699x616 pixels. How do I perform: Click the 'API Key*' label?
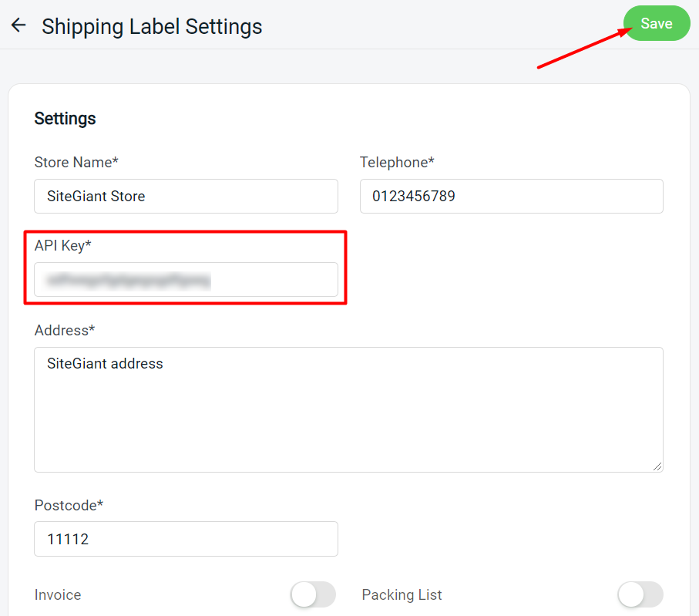[x=63, y=245]
